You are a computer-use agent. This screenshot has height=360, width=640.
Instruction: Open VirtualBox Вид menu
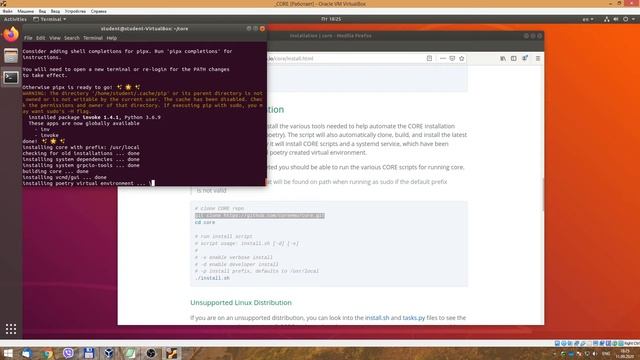pos(42,11)
